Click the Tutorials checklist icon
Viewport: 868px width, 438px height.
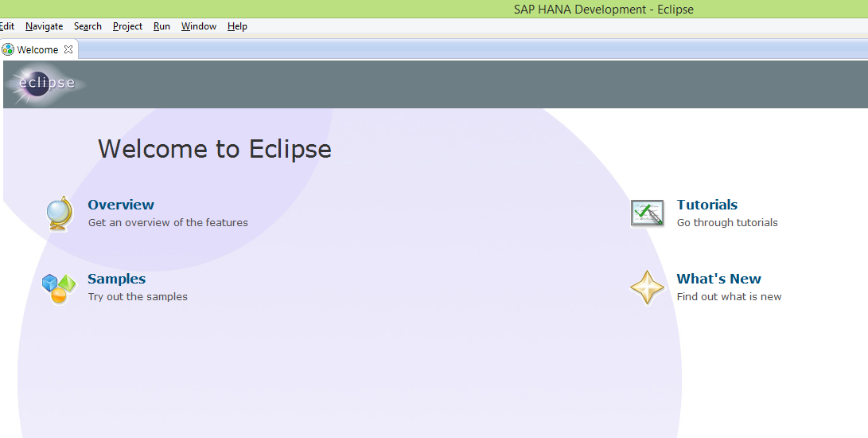point(647,213)
